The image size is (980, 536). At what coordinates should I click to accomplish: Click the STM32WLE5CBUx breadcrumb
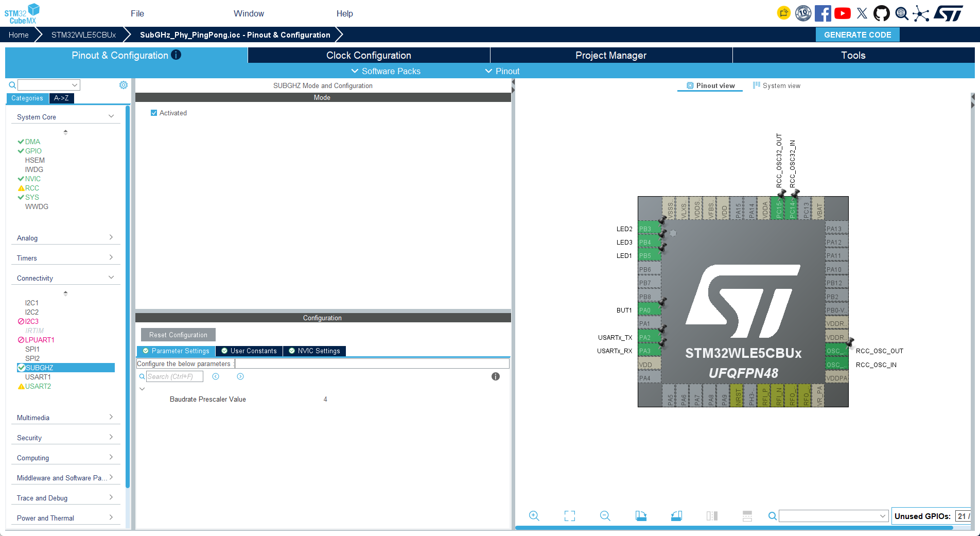83,34
